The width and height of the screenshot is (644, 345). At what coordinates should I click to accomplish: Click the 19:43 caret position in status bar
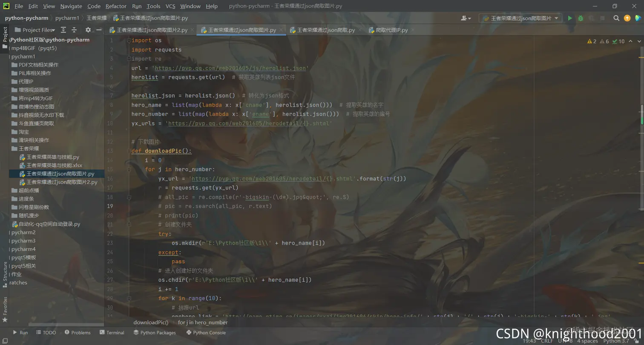[x=529, y=341]
